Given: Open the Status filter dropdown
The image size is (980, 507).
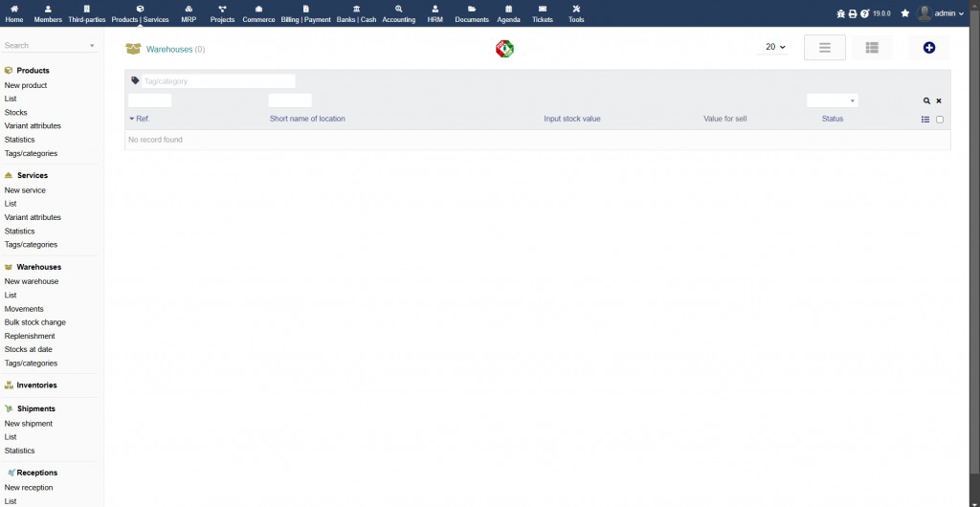Looking at the screenshot, I should [x=833, y=100].
